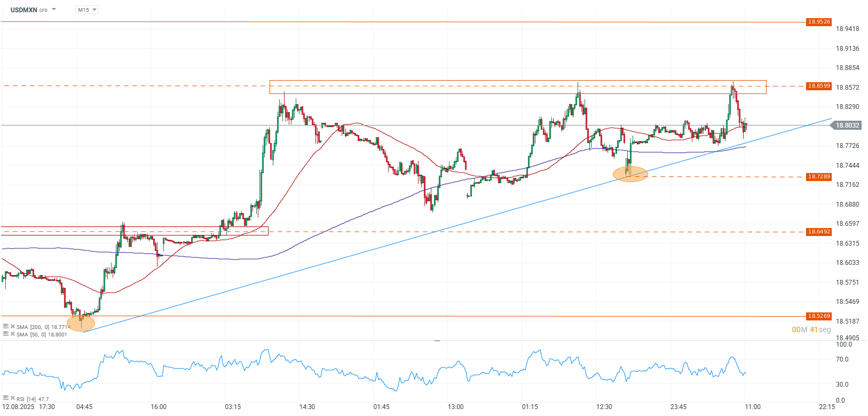Remove the SMA 200 indicator
Screen dimensions: 868x416
13,326
